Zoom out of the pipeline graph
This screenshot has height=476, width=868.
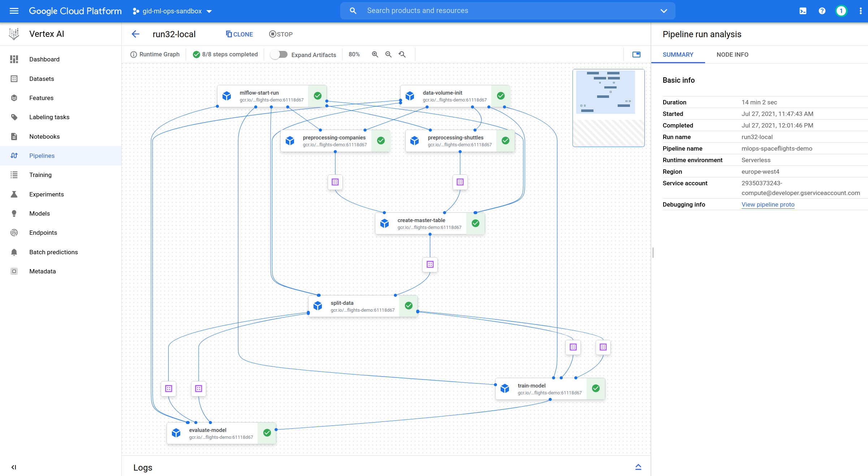tap(389, 55)
